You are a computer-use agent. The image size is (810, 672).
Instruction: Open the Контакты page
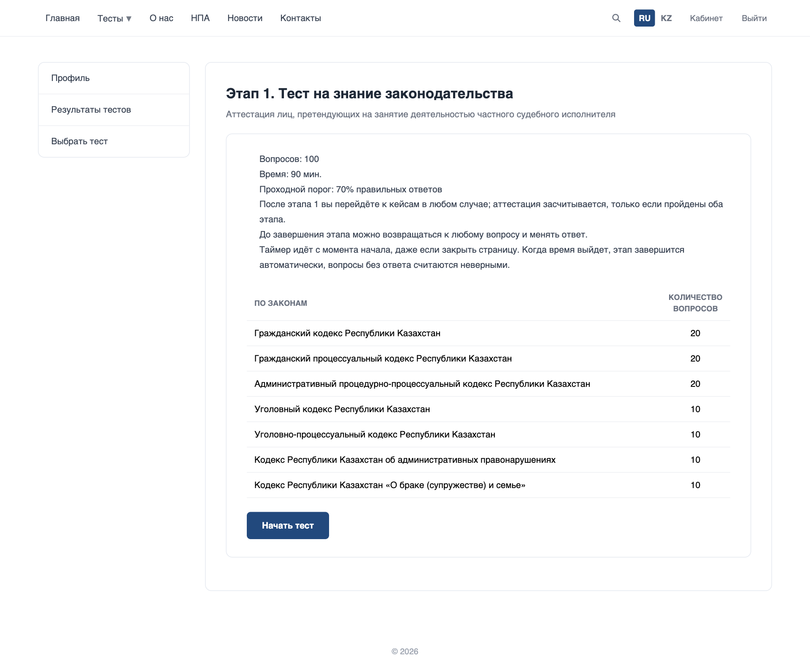point(301,18)
